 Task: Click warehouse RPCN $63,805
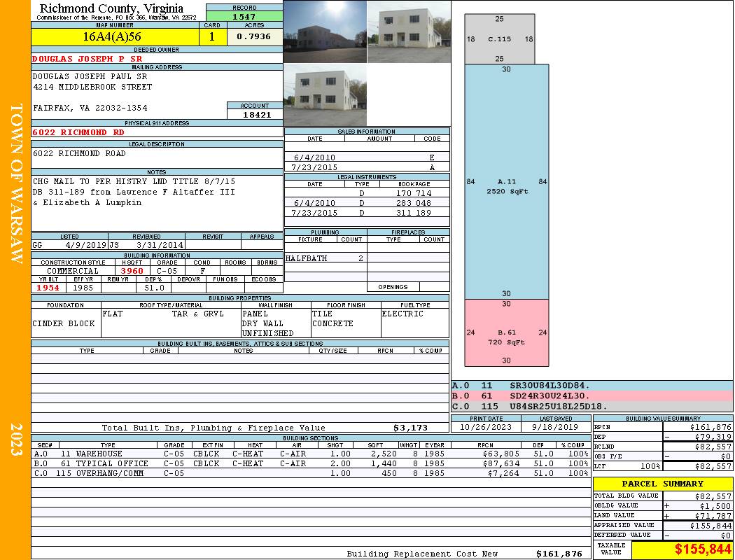tap(501, 454)
